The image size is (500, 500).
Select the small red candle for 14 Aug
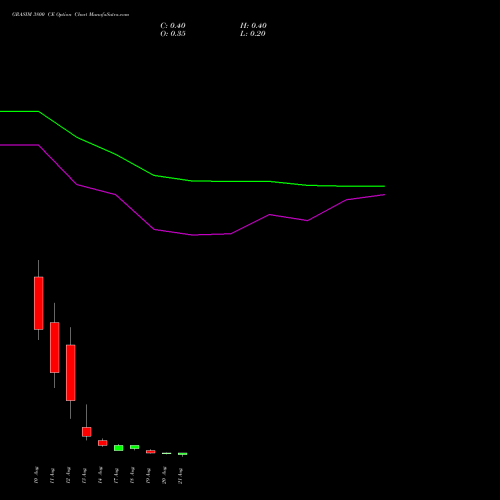(103, 443)
